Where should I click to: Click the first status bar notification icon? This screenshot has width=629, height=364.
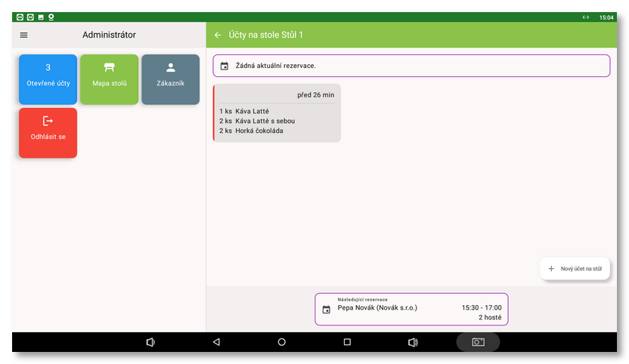click(20, 17)
